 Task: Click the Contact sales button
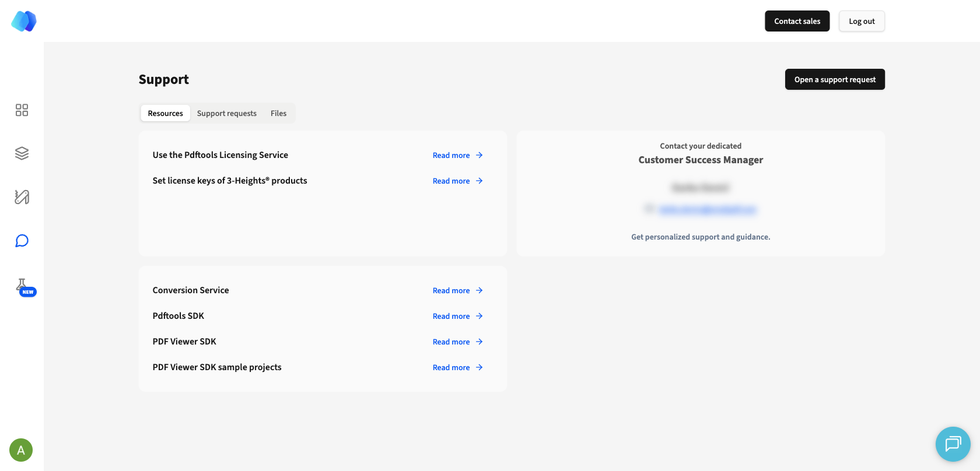(797, 21)
